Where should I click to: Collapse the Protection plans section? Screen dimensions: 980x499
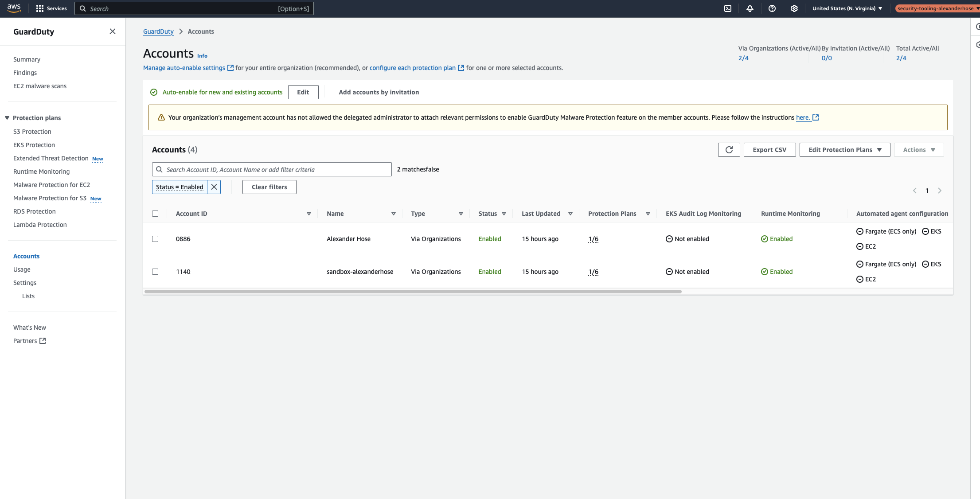tap(7, 118)
